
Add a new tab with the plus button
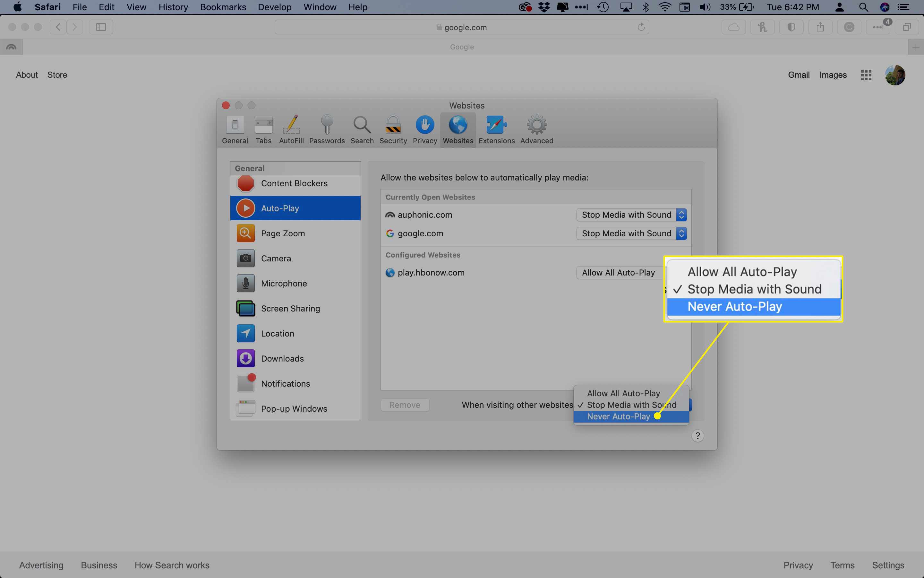(x=916, y=47)
